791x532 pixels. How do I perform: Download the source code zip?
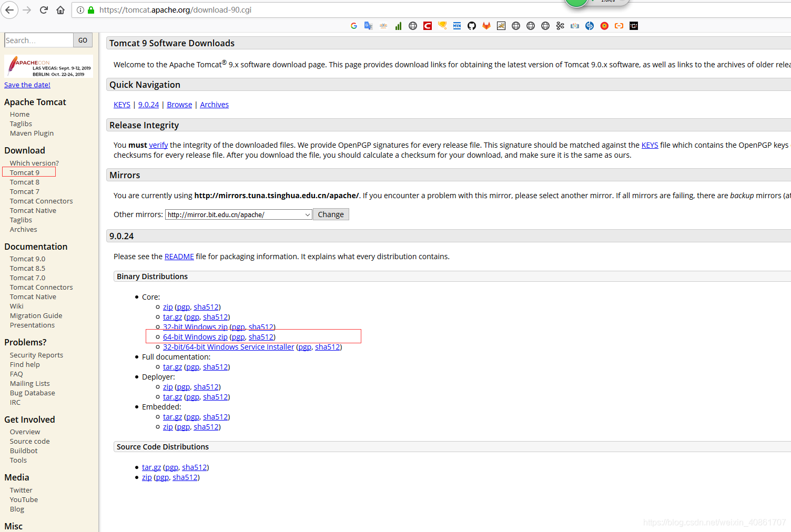[x=147, y=477]
